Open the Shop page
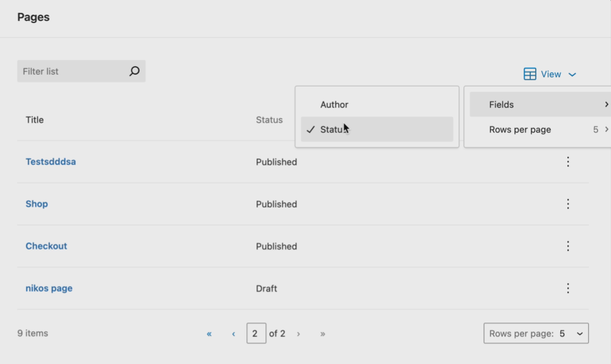 (x=36, y=204)
